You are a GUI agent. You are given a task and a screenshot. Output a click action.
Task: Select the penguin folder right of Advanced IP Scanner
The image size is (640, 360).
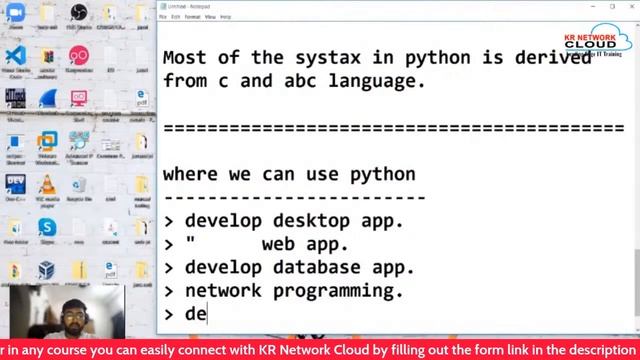[142, 142]
